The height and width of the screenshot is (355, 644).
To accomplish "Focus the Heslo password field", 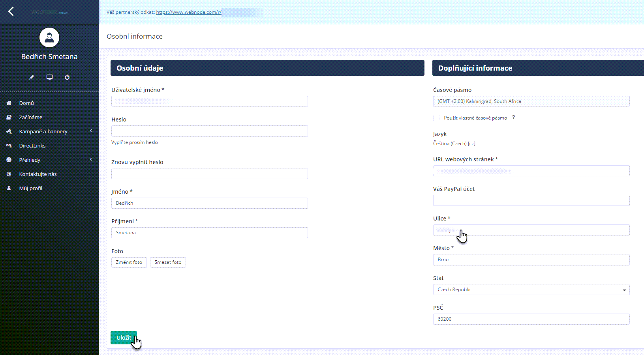I will [x=209, y=131].
